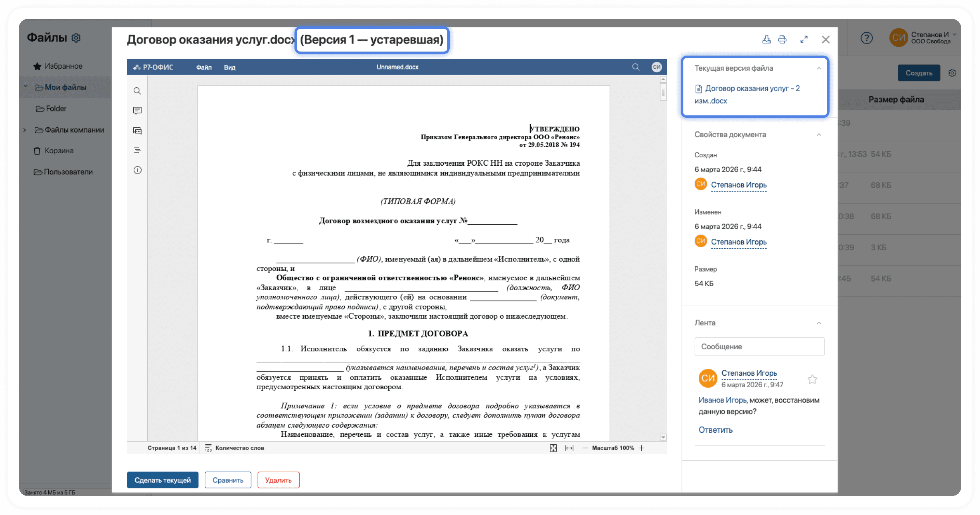Open the headings navigation panel

click(137, 150)
